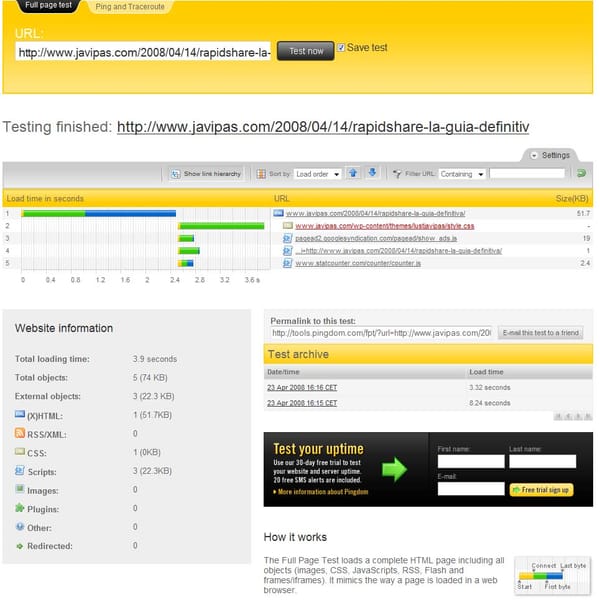Open the 23 Apr 2008 16:16 CET archive test
Screen dimensions: 600x600
[302, 387]
